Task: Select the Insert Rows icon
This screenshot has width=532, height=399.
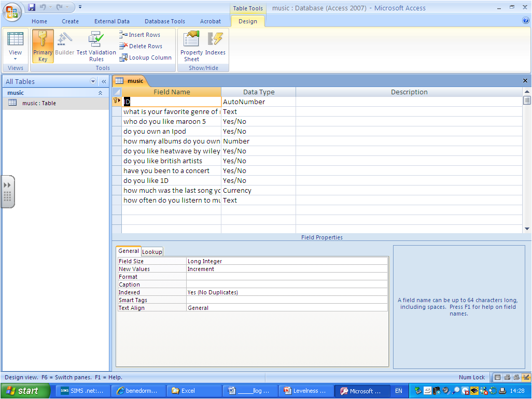Action: (122, 34)
